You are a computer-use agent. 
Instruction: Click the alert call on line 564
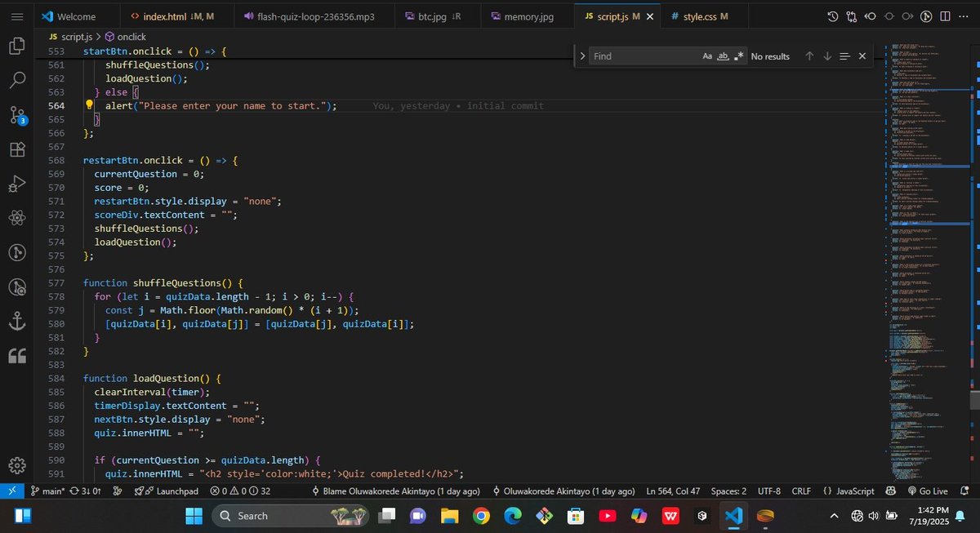coord(119,105)
